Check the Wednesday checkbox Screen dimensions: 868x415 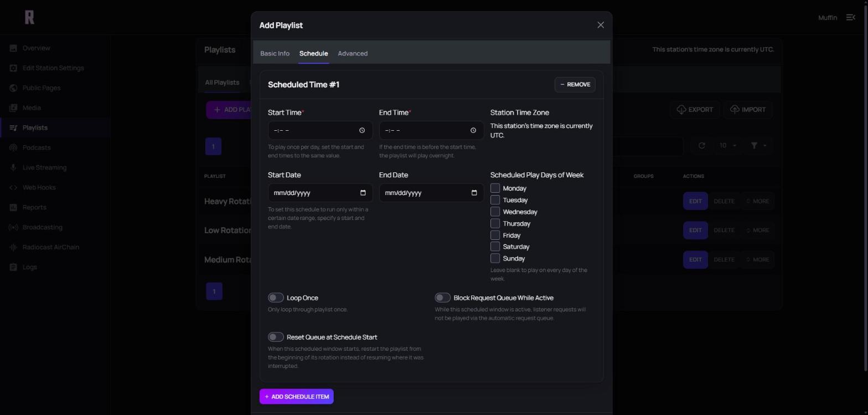pyautogui.click(x=495, y=212)
